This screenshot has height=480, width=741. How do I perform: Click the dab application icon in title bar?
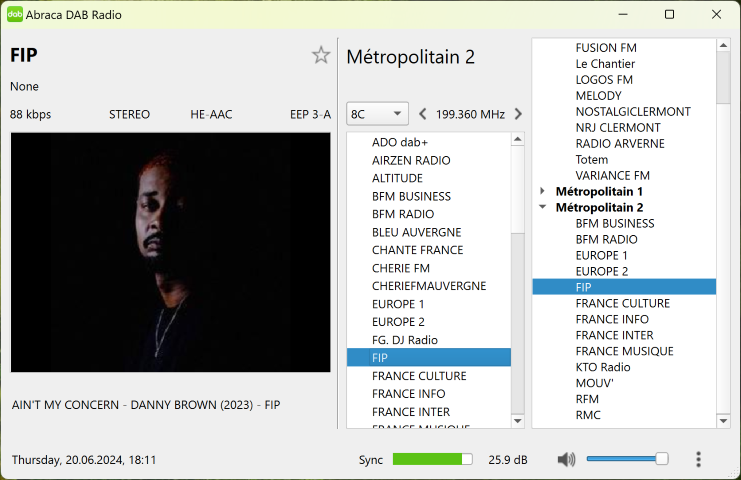[15, 14]
